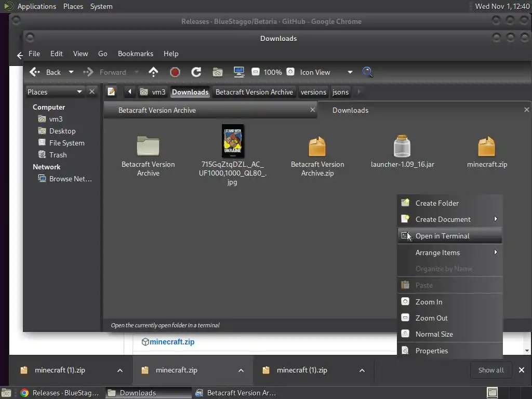Image resolution: width=532 pixels, height=399 pixels.
Task: Open the File menu
Action: pyautogui.click(x=34, y=54)
